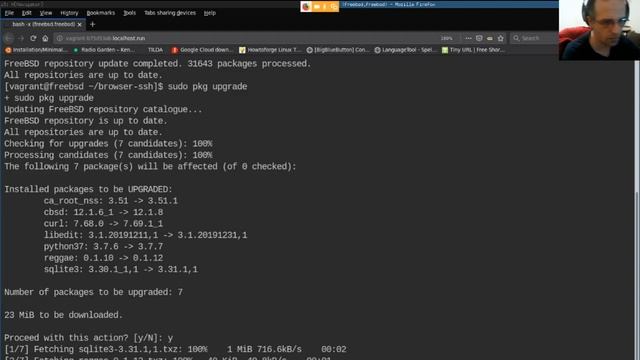Click the yellow icon right of the Firefox icon

tap(317, 7)
